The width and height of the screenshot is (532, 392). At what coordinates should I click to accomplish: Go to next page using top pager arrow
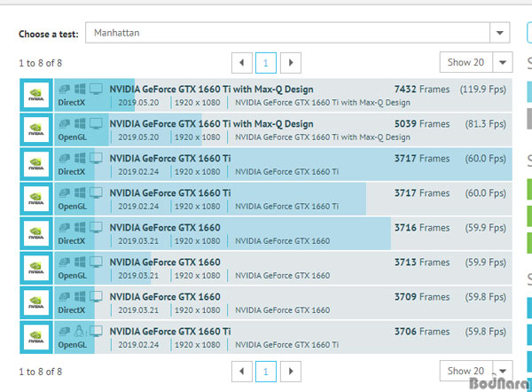pyautogui.click(x=291, y=63)
